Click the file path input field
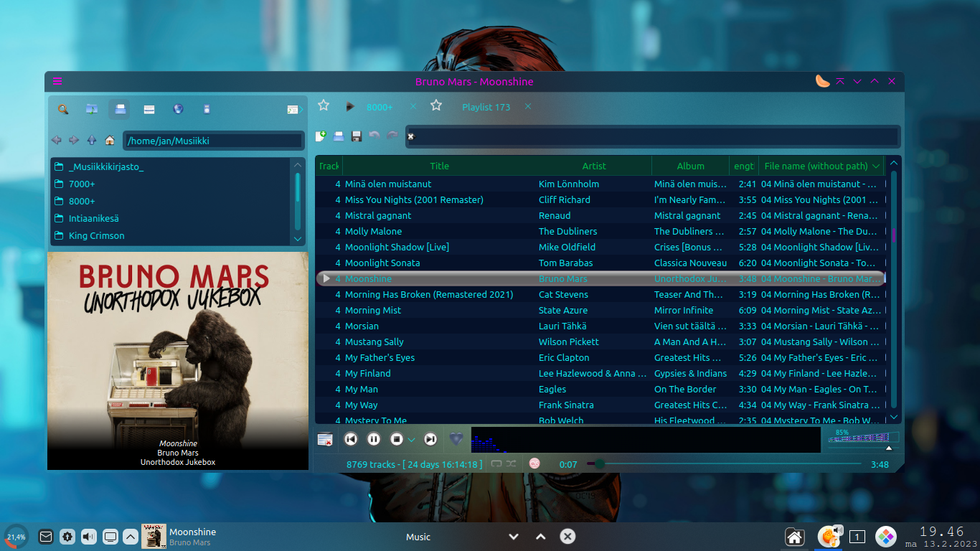This screenshot has width=980, height=551. [x=213, y=141]
